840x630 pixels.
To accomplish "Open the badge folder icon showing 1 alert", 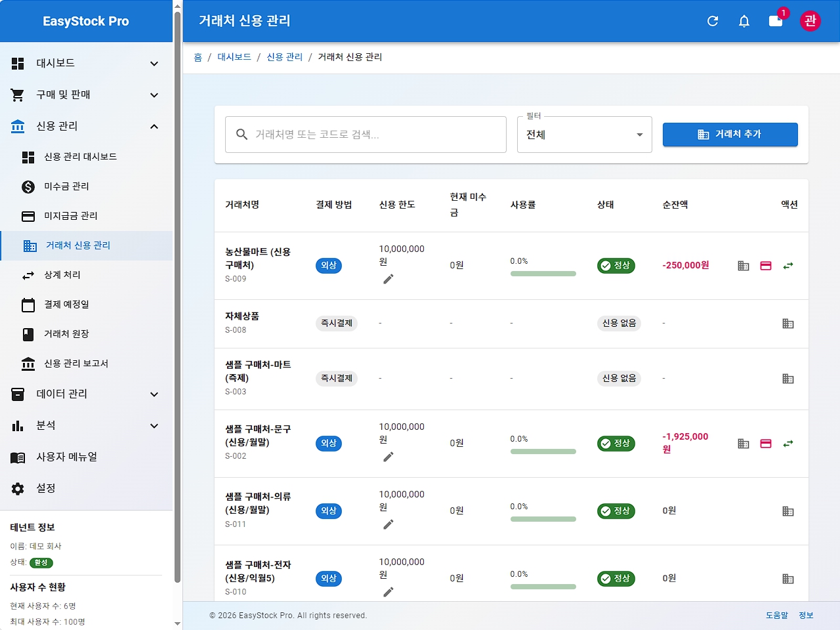I will pos(774,22).
